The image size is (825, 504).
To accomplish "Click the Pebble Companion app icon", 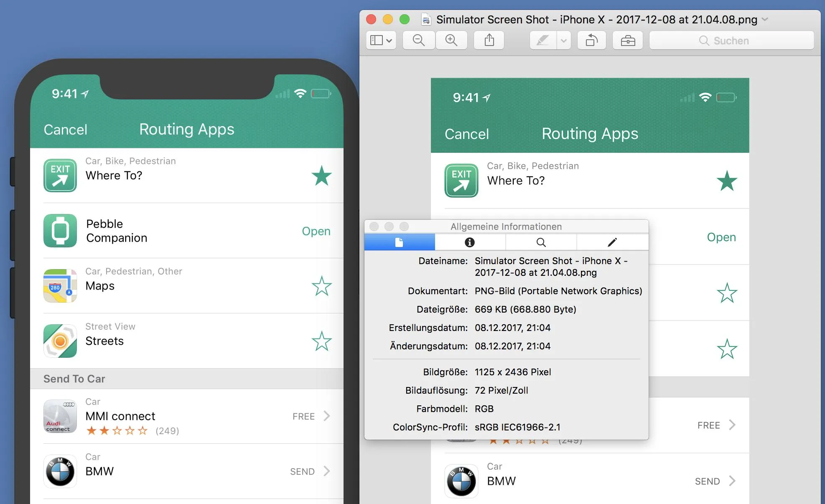I will (x=59, y=230).
